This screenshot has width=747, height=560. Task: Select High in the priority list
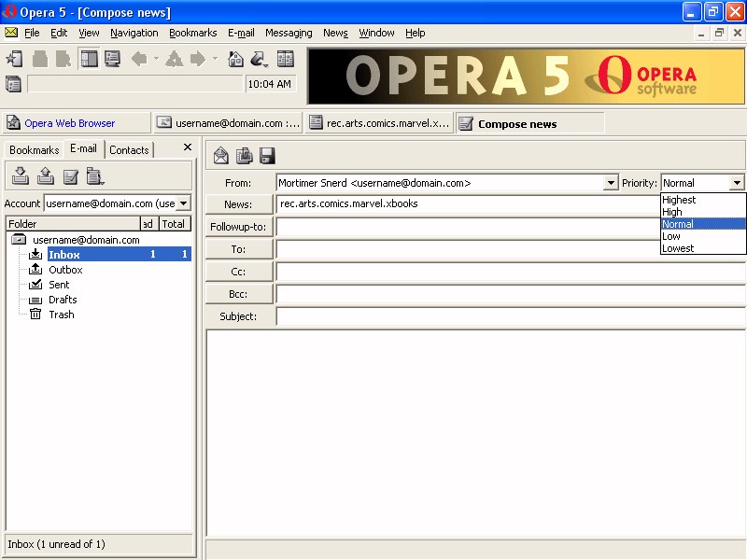[x=703, y=212]
